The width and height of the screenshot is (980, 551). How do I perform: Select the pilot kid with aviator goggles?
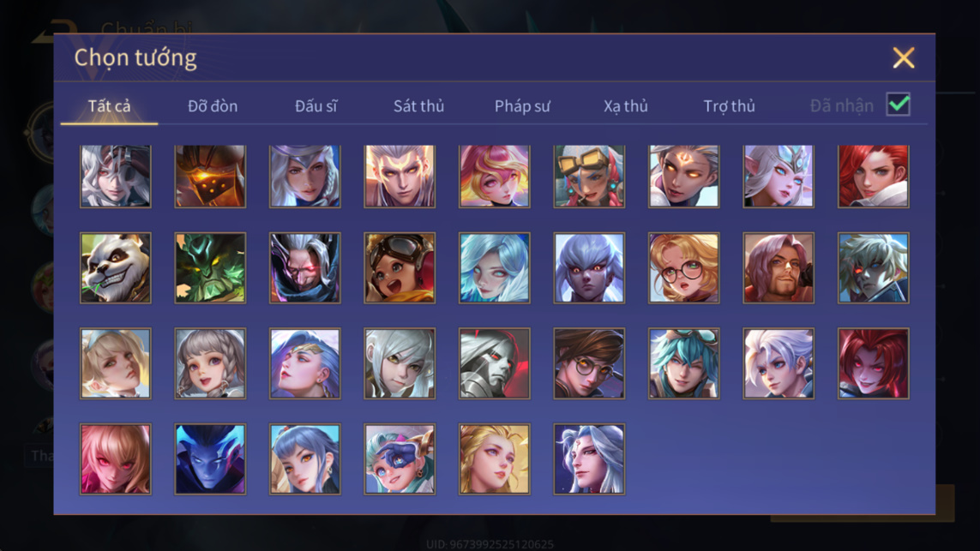click(400, 268)
